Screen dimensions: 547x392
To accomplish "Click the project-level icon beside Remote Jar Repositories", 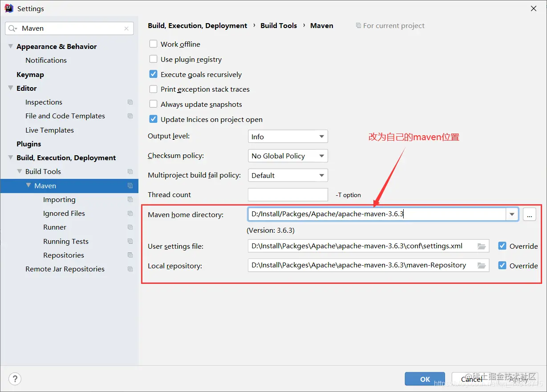I will coord(130,269).
